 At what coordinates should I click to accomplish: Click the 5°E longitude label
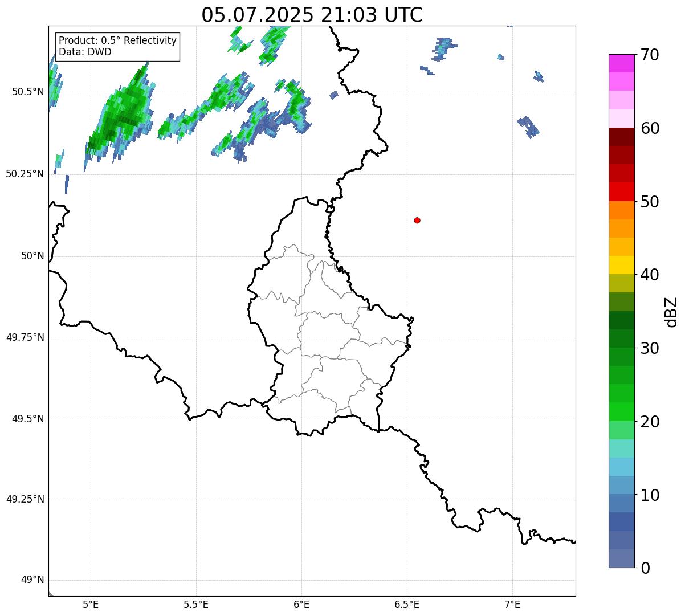(x=91, y=605)
